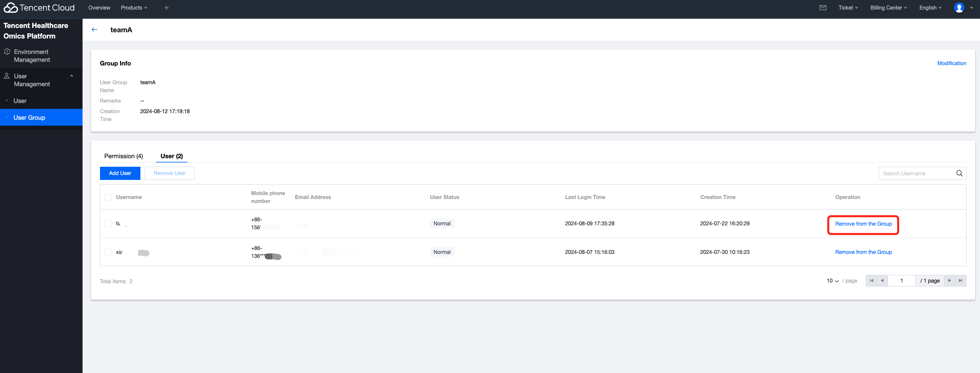The width and height of the screenshot is (980, 373).
Task: Click the User Status column header
Action: (x=444, y=197)
